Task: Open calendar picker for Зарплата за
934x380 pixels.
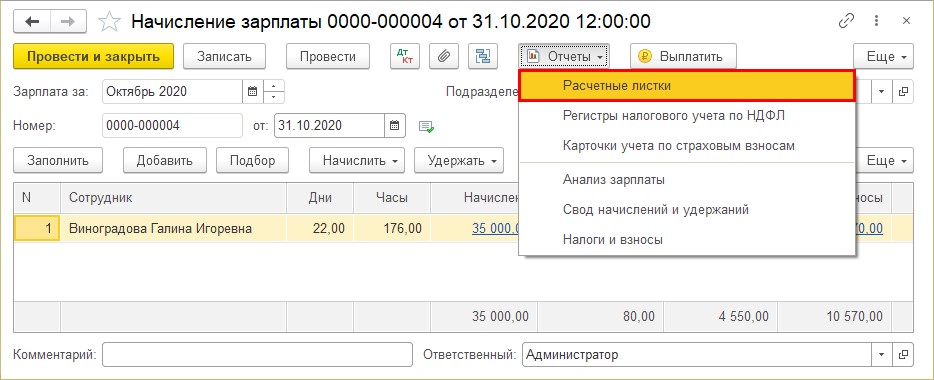Action: pyautogui.click(x=252, y=92)
